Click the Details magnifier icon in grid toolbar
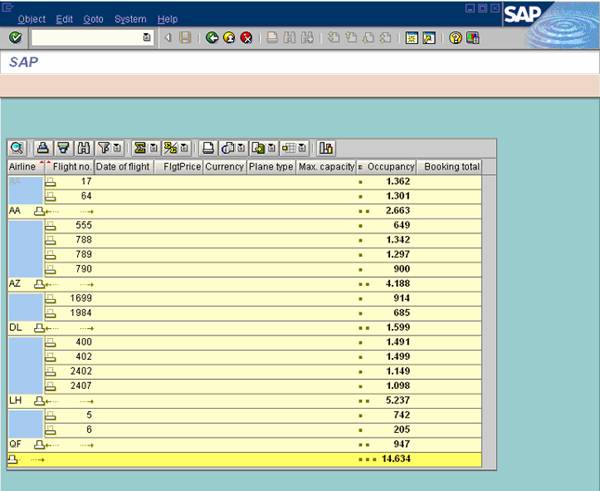The width and height of the screenshot is (600, 491). (x=17, y=148)
